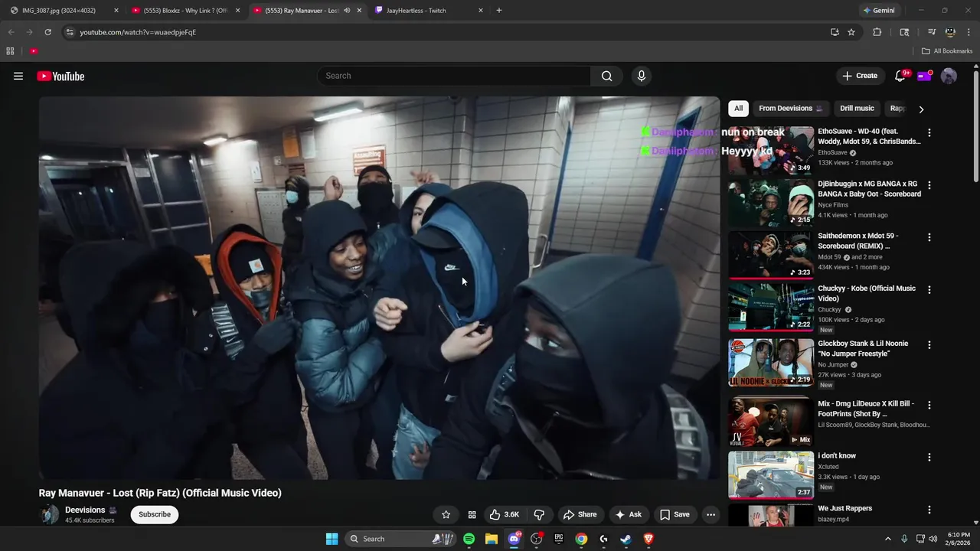Click the grid icon next to the like button

(472, 514)
